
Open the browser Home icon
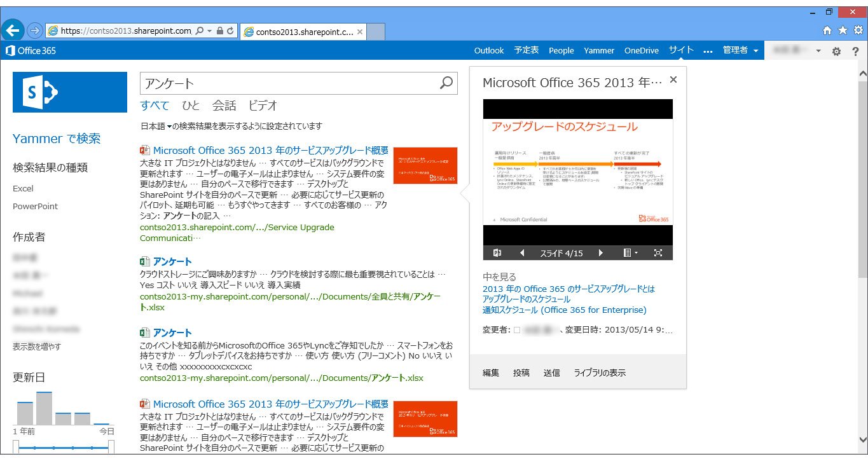(827, 30)
